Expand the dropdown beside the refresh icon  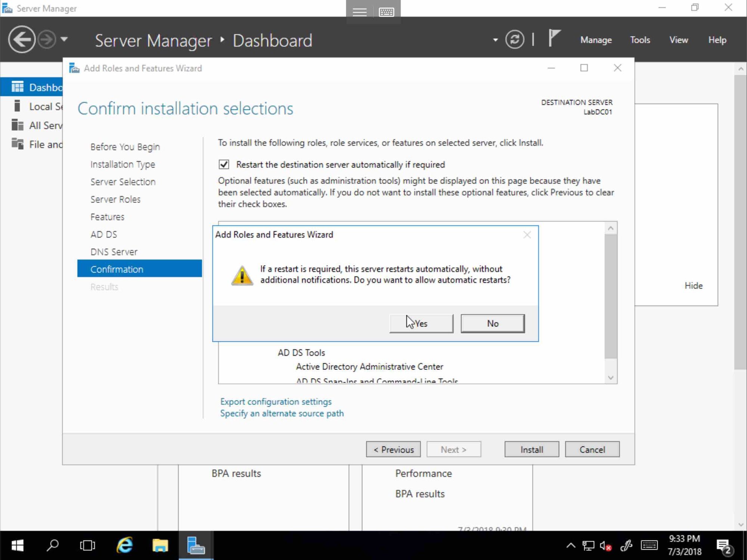495,40
